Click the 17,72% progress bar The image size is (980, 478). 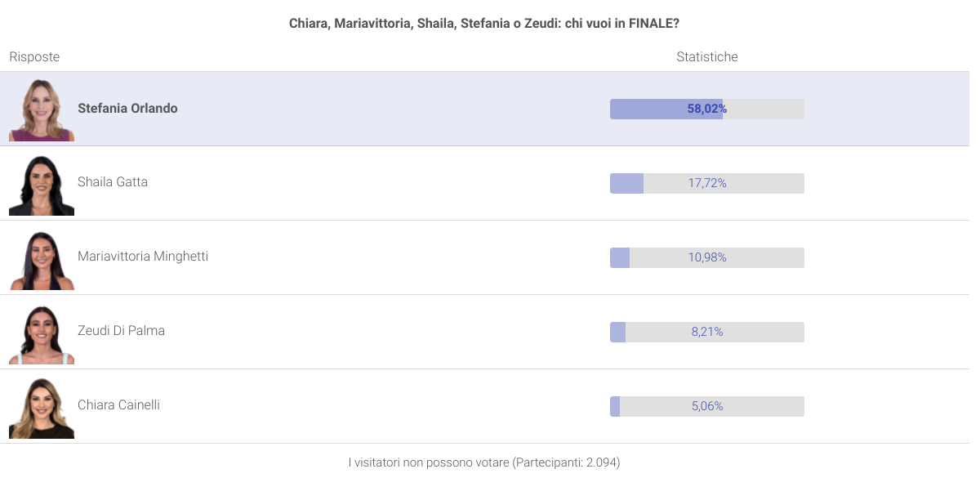pyautogui.click(x=707, y=183)
